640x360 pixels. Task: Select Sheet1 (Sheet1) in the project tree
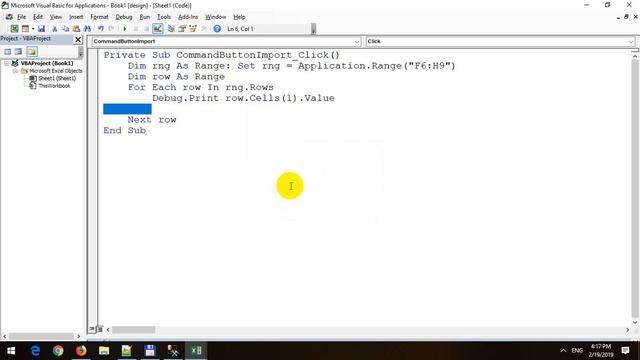pos(57,78)
